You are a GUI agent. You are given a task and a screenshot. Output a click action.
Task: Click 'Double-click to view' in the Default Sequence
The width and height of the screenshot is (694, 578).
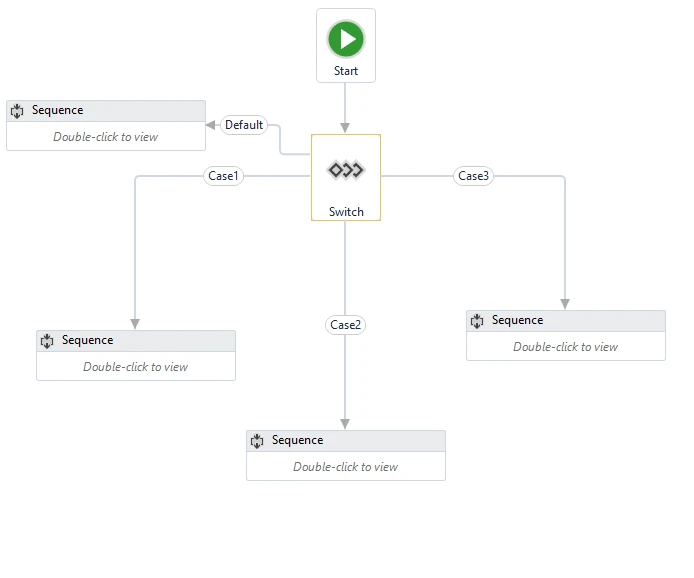click(105, 137)
